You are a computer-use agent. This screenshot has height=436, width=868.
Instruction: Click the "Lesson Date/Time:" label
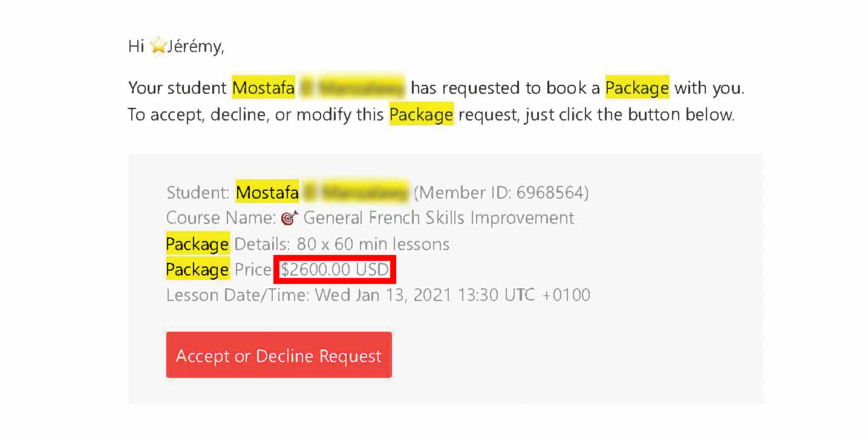(238, 295)
